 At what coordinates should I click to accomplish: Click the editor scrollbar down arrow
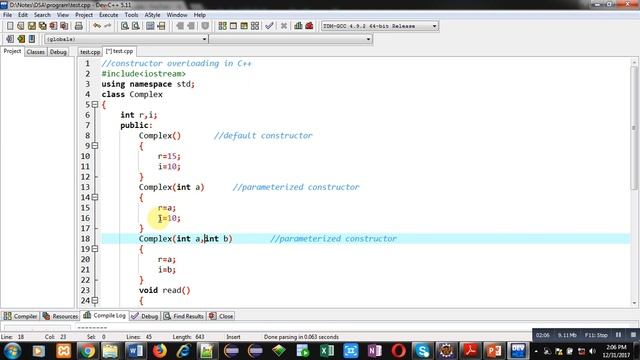click(634, 303)
